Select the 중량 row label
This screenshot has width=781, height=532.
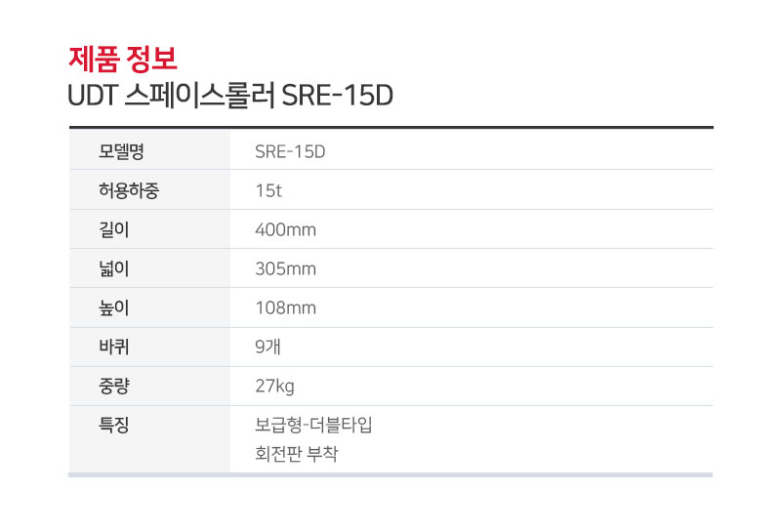point(114,386)
